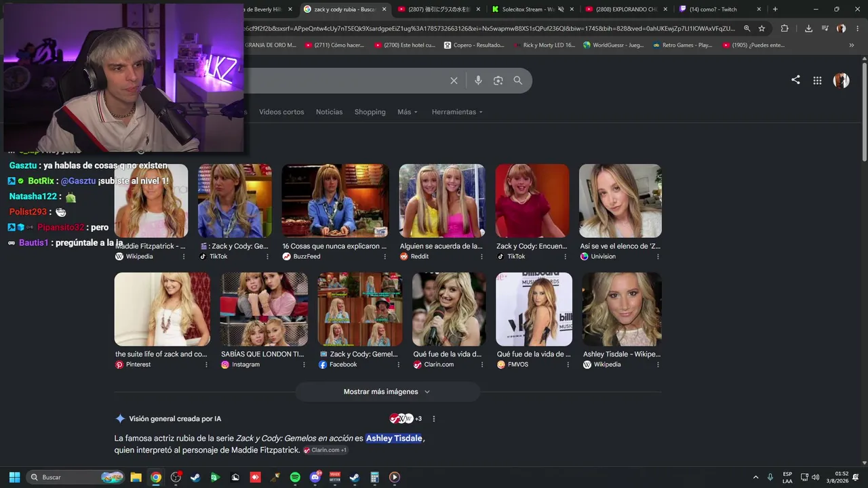868x488 pixels.
Task: Open the Chrome extensions puzzle icon
Action: [x=785, y=28]
